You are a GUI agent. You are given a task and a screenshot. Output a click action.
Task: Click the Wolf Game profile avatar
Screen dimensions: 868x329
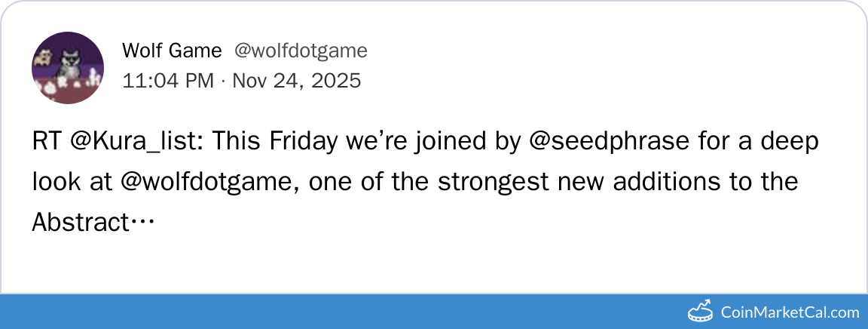[68, 68]
